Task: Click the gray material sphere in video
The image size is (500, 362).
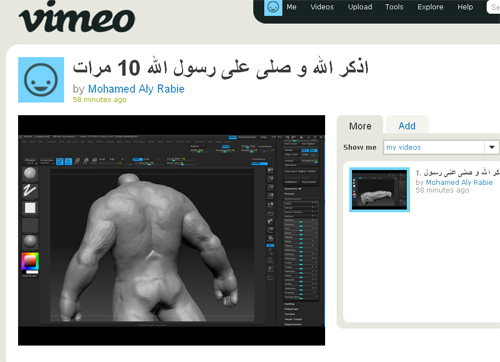Action: (30, 242)
